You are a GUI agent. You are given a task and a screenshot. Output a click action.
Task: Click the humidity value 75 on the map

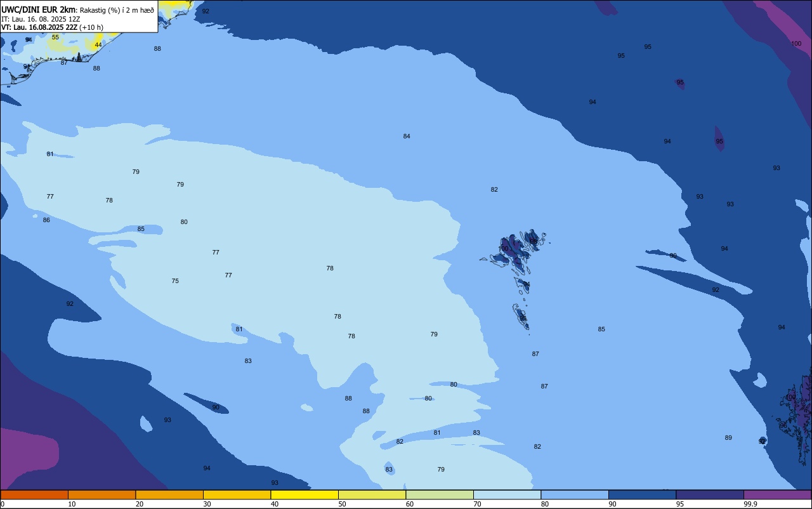click(x=175, y=281)
